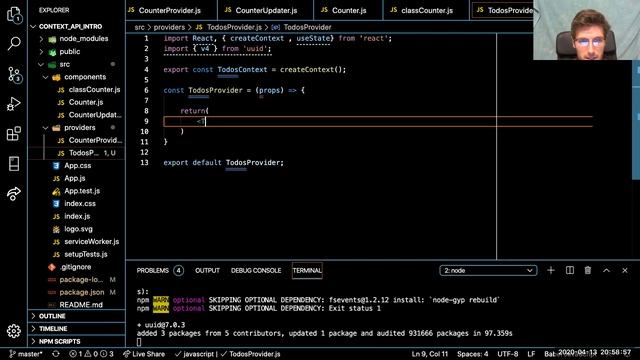Switch to the CounterUpdater.js tab
Image resolution: width=640 pixels, height=360 pixels.
click(266, 10)
